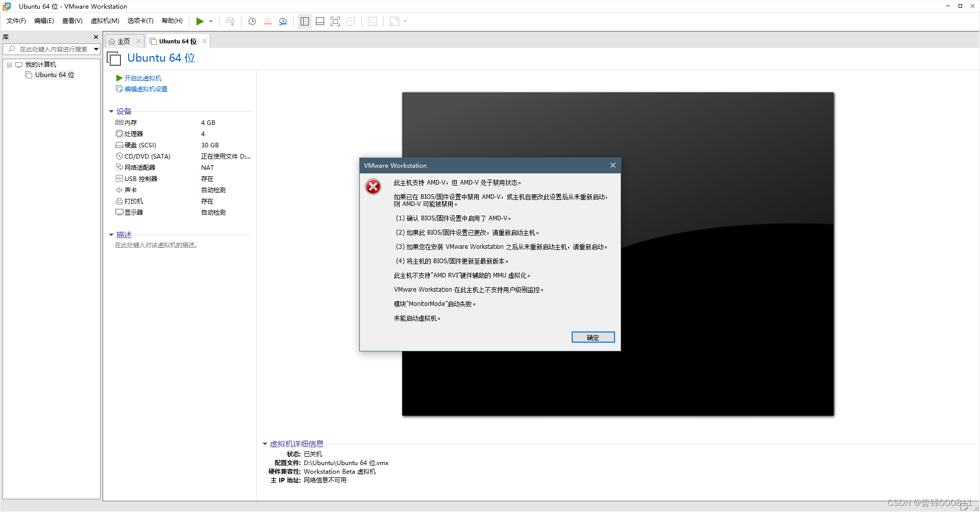Open the library search filter dropdown
Image resolution: width=980 pixels, height=512 pixels.
(96, 49)
